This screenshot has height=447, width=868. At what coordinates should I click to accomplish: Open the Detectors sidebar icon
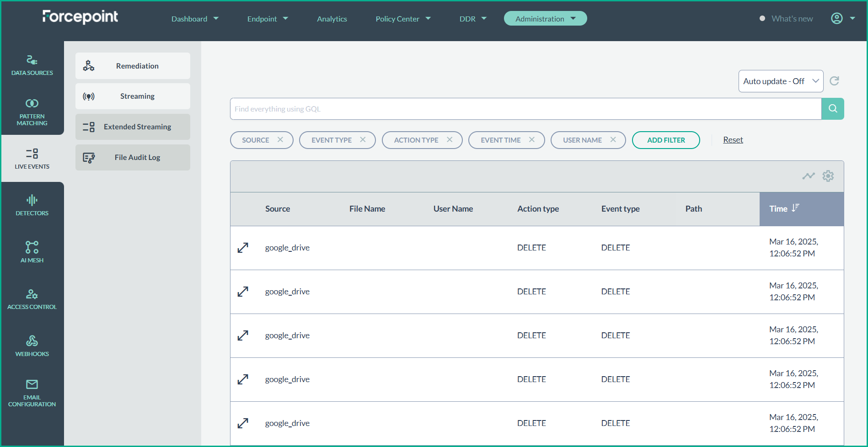point(32,205)
